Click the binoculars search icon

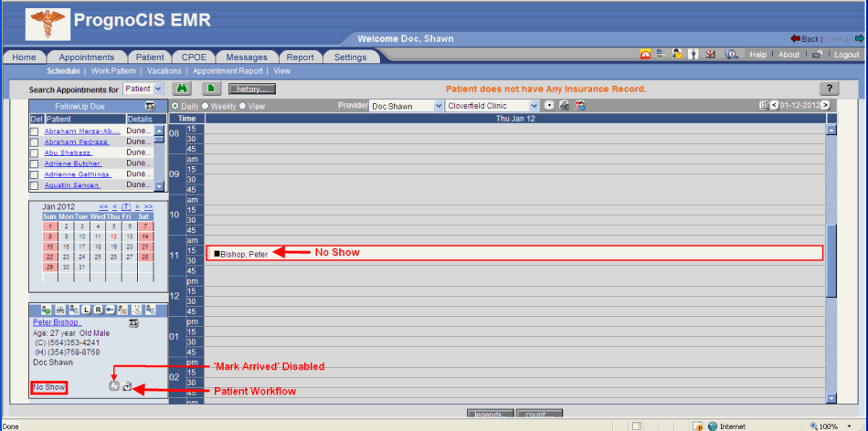181,89
